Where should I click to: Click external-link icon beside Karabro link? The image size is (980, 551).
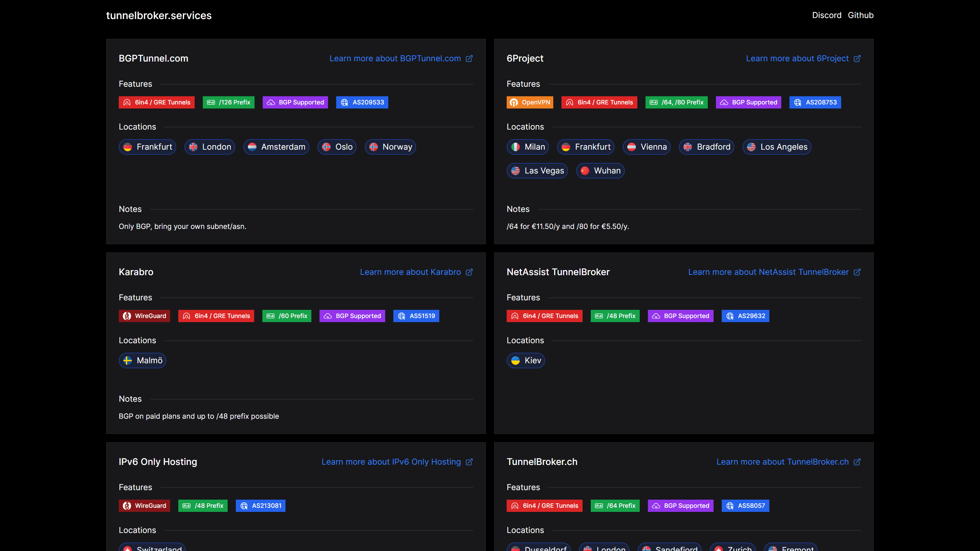[x=469, y=272]
